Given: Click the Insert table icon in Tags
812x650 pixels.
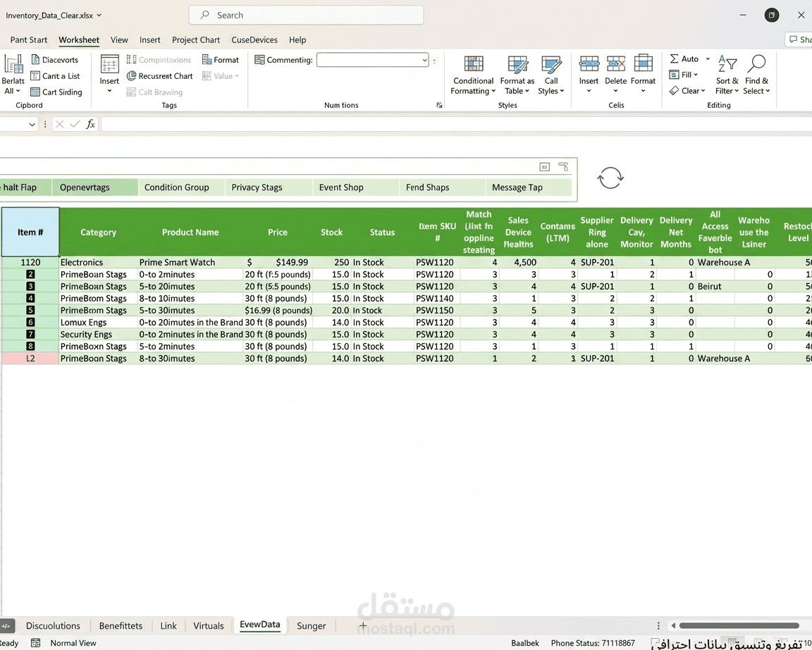Looking at the screenshot, I should 109,64.
